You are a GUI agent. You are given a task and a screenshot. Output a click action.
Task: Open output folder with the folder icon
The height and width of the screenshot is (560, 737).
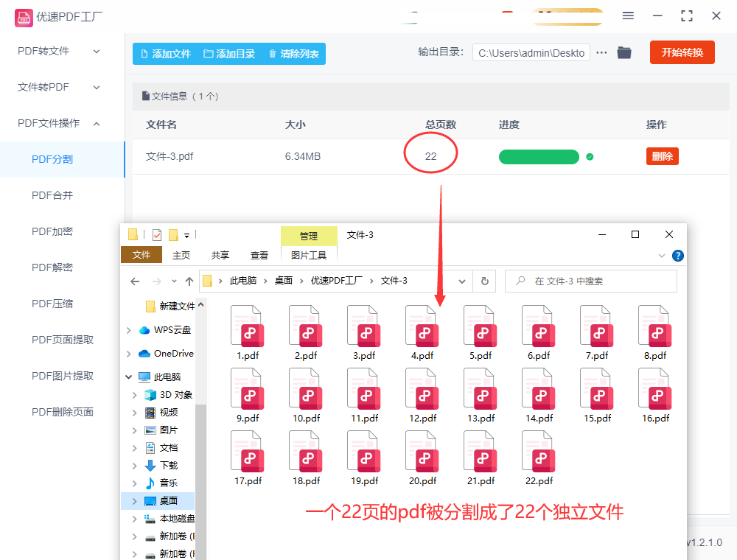point(624,52)
